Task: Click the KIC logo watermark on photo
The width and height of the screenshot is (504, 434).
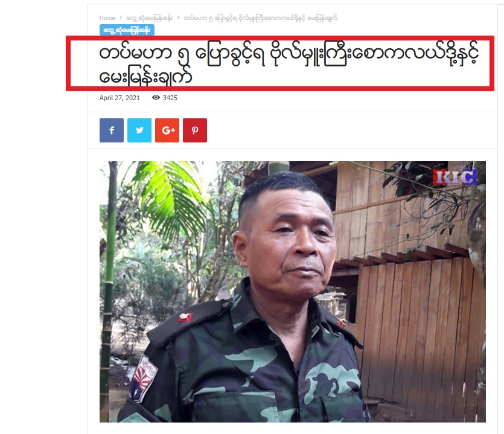Action: click(x=455, y=177)
